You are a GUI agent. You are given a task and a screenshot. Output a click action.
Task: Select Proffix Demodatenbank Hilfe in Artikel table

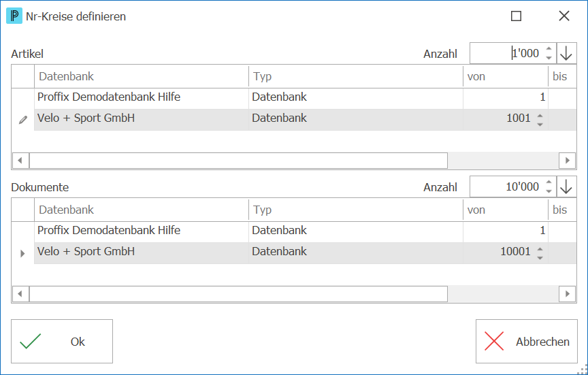click(x=142, y=97)
